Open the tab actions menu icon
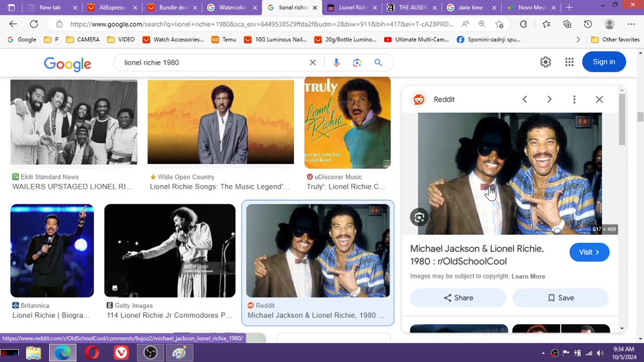This screenshot has height=362, width=644. 12,8
